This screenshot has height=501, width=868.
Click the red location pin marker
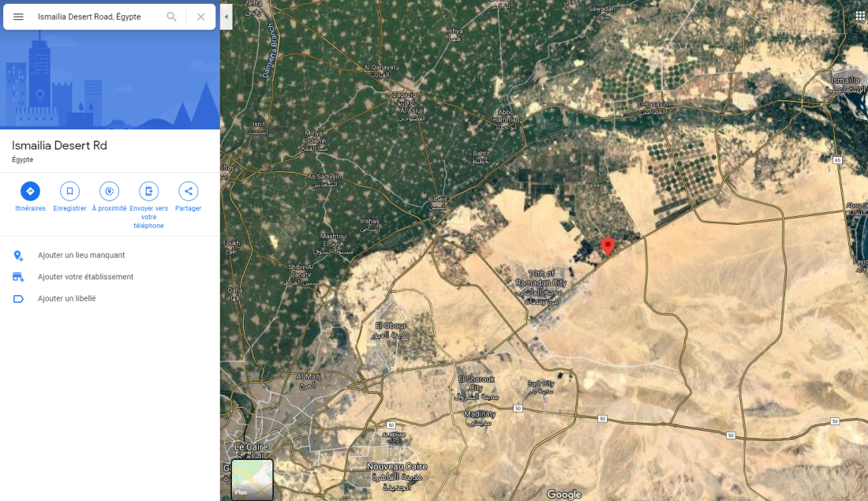click(x=608, y=246)
